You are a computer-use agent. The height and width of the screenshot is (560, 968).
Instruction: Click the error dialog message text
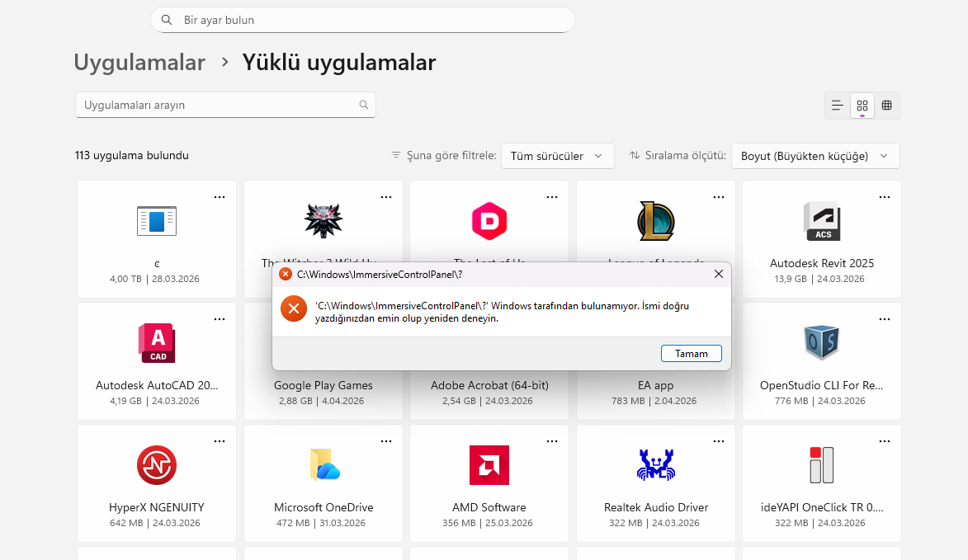click(502, 312)
